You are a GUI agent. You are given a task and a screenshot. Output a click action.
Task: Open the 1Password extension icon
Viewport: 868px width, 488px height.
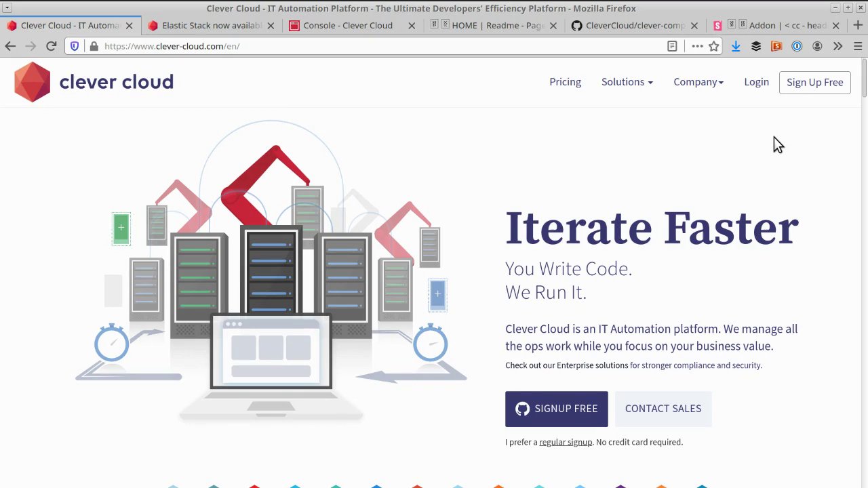797,46
